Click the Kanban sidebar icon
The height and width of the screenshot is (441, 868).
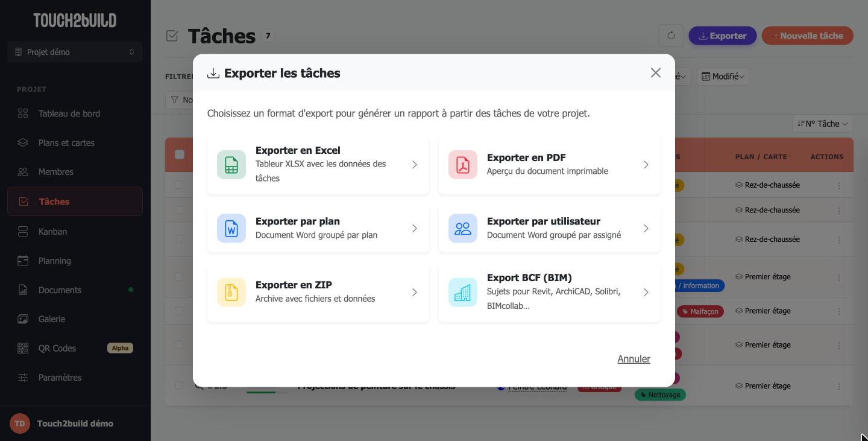23,232
